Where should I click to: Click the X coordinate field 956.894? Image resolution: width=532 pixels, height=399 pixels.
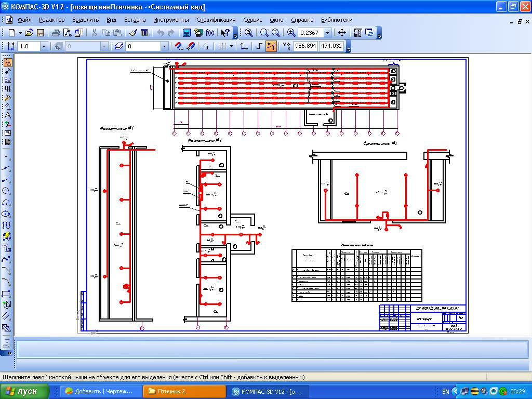(305, 46)
